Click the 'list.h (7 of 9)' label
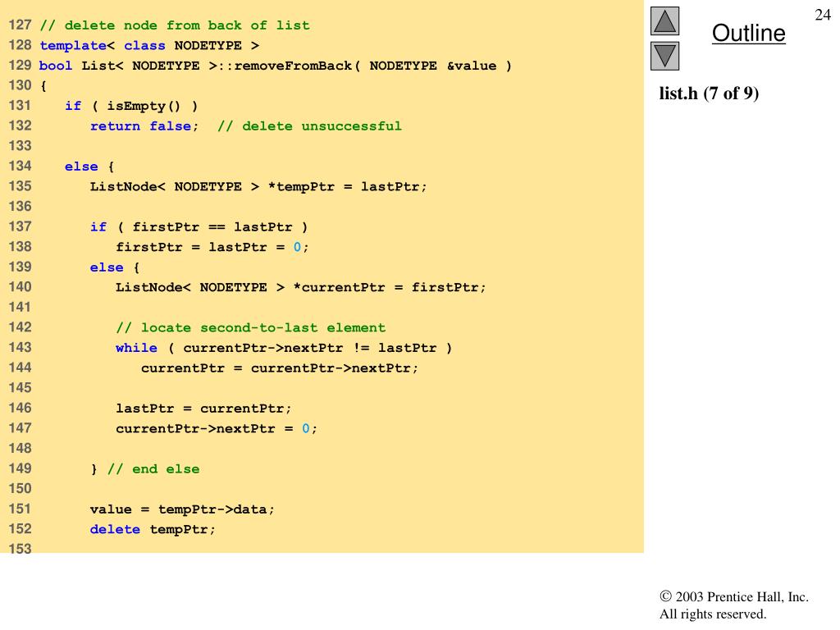The width and height of the screenshot is (840, 630). [x=709, y=94]
